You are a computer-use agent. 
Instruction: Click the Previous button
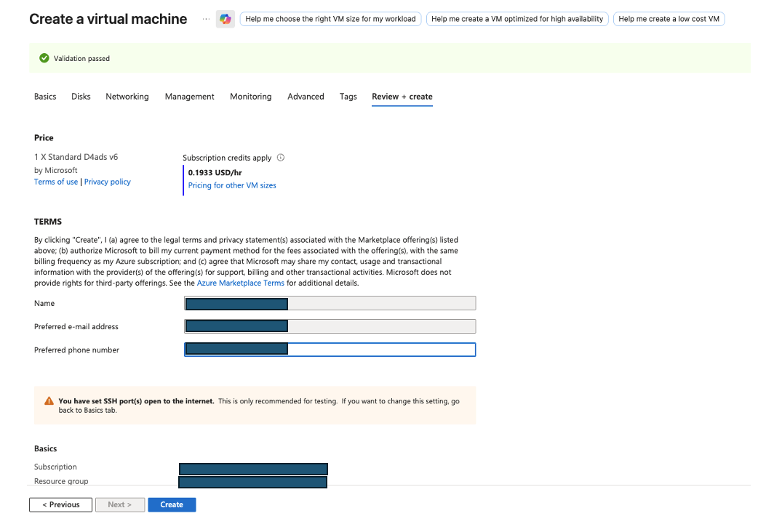(61, 504)
